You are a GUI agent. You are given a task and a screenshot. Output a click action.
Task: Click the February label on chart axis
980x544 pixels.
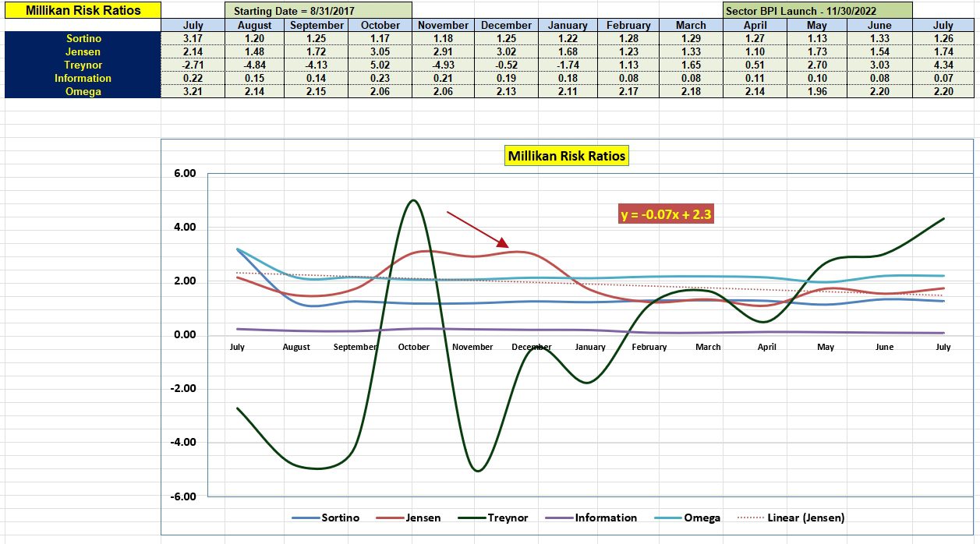(649, 347)
